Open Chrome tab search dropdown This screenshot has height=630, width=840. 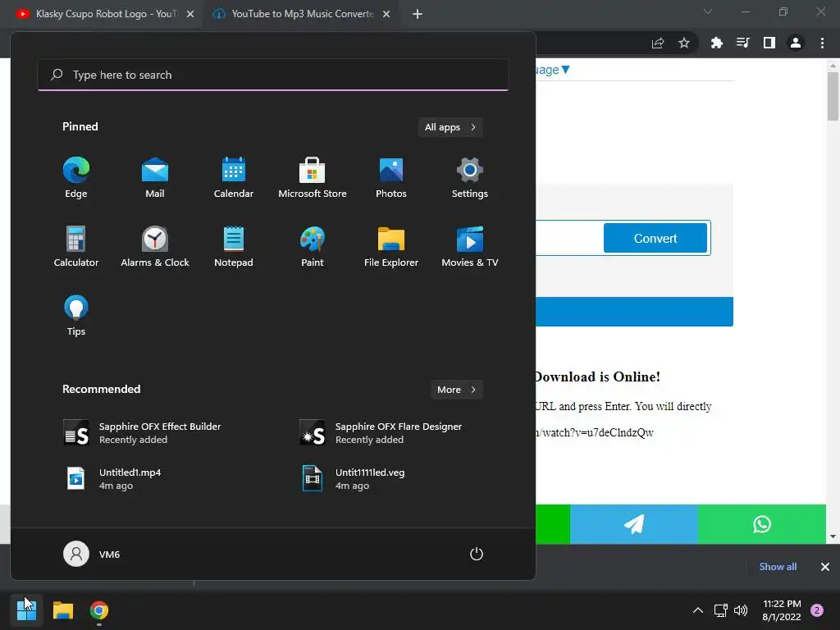click(708, 11)
